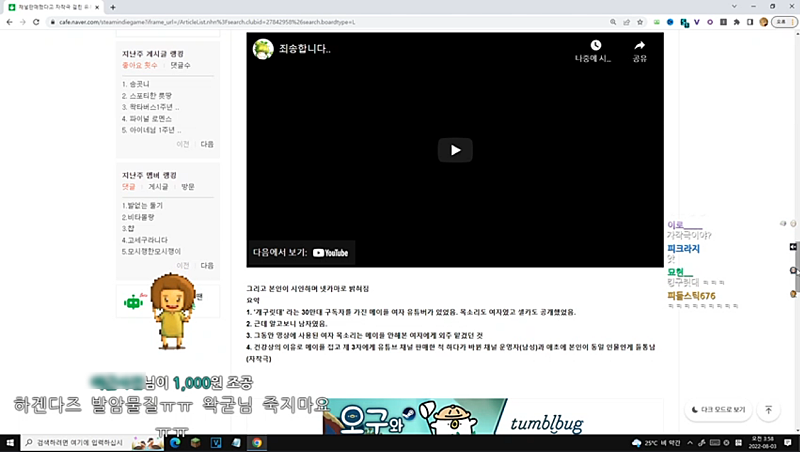The image size is (800, 452).
Task: Click 이전 in the member ranking box
Action: 183,266
